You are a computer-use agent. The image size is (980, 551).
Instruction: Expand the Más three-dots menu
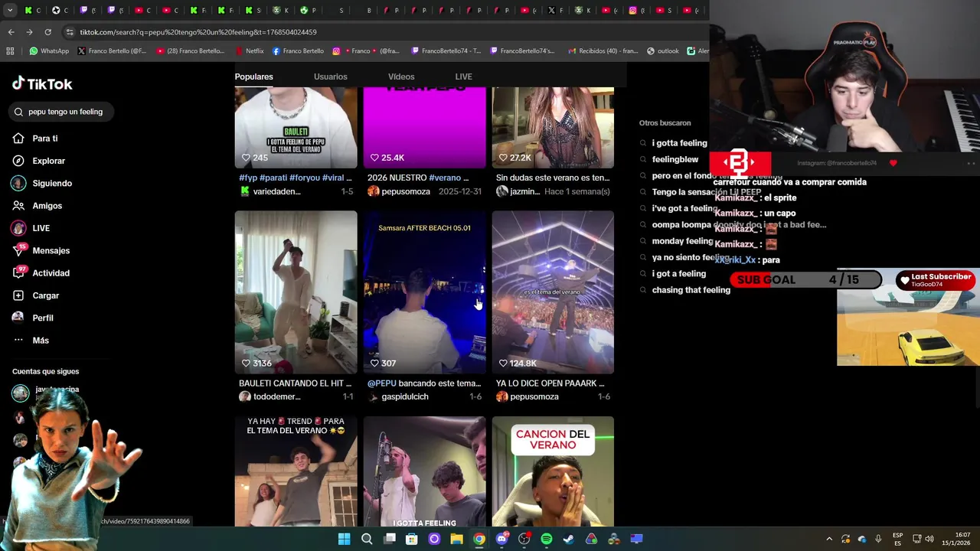coord(19,340)
